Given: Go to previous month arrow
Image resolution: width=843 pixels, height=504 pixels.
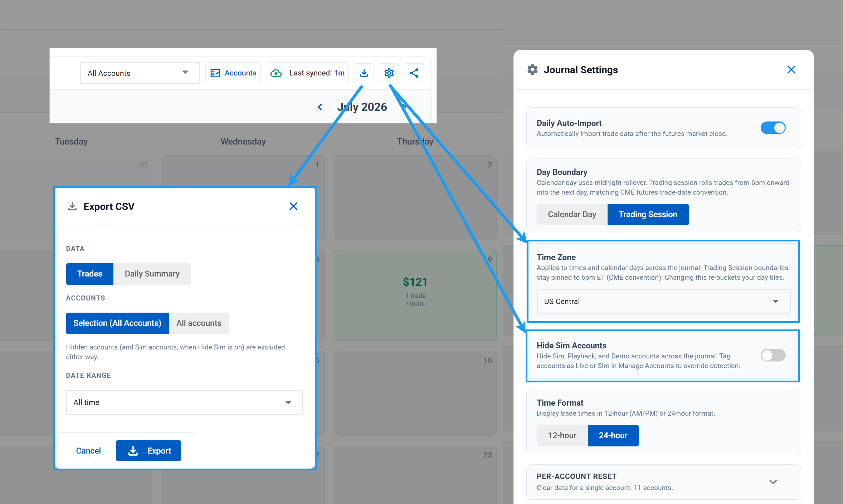Looking at the screenshot, I should [320, 107].
